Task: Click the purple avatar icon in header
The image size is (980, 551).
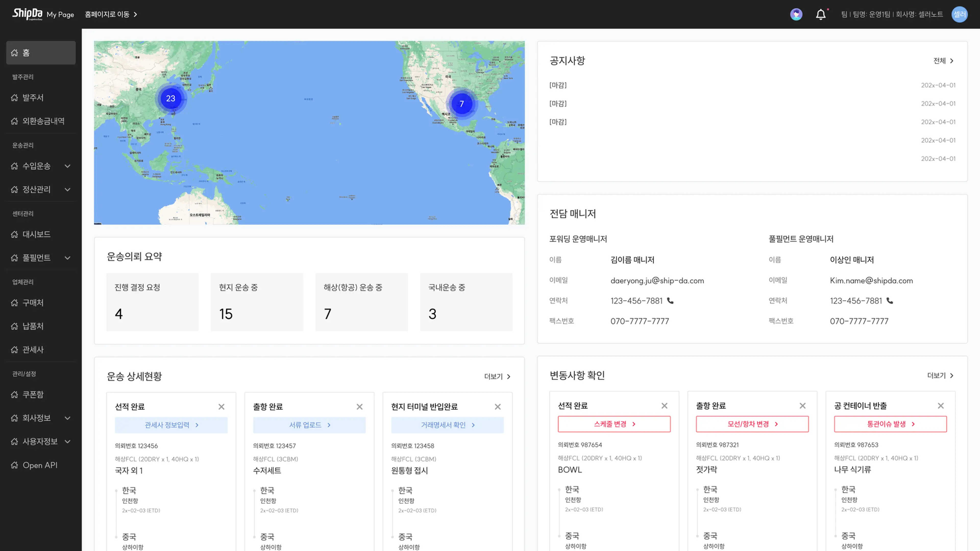Action: pyautogui.click(x=796, y=15)
